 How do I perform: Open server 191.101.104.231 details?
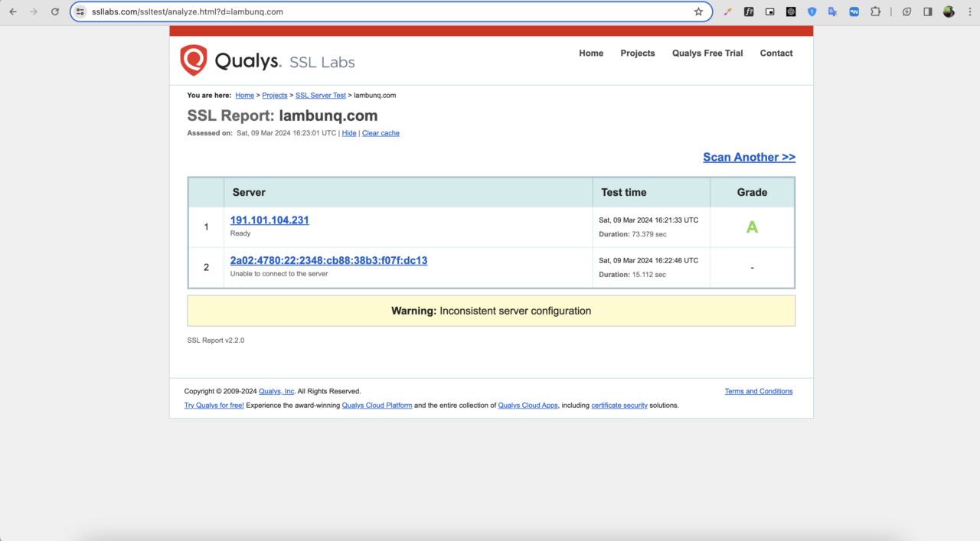269,220
